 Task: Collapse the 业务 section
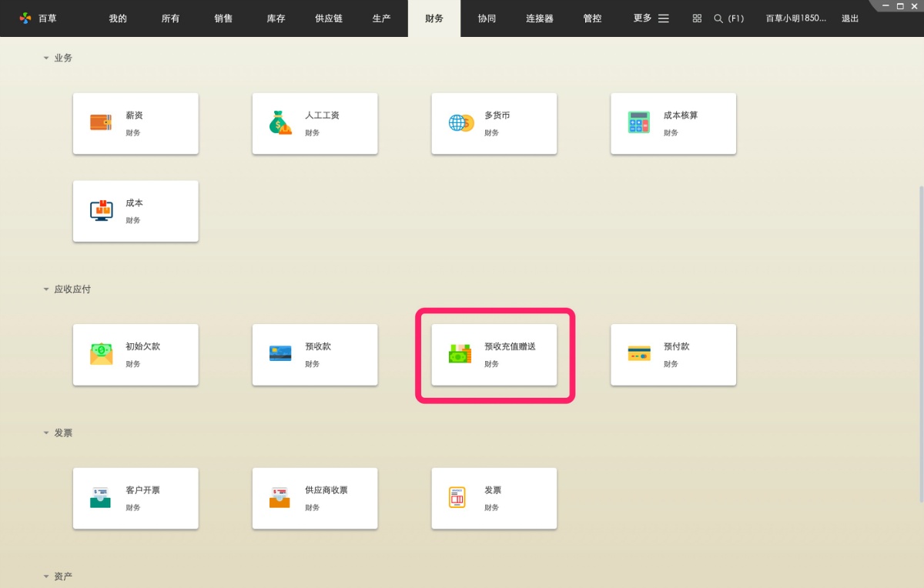(46, 58)
